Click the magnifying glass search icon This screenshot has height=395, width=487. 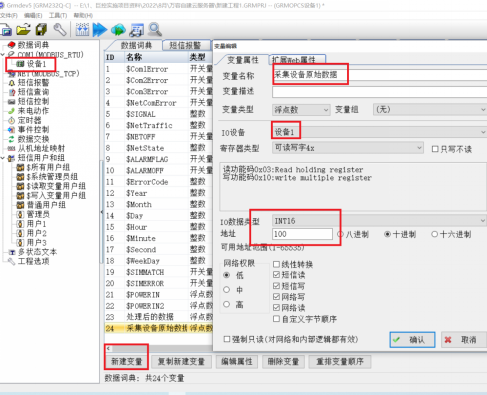point(155,30)
